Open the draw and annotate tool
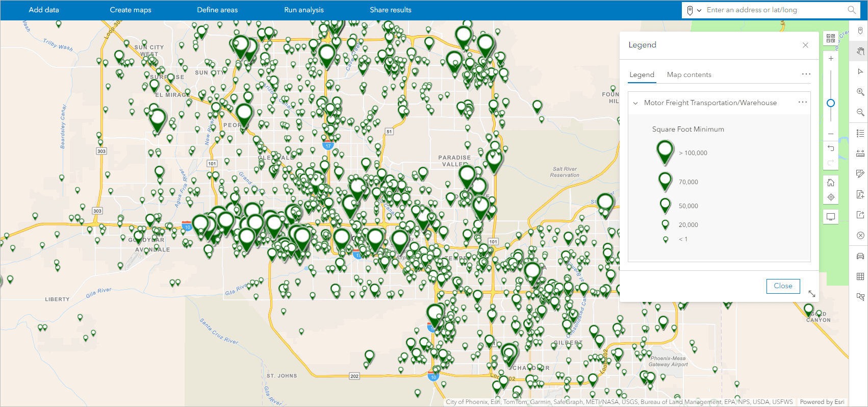The image size is (868, 407). (x=860, y=174)
